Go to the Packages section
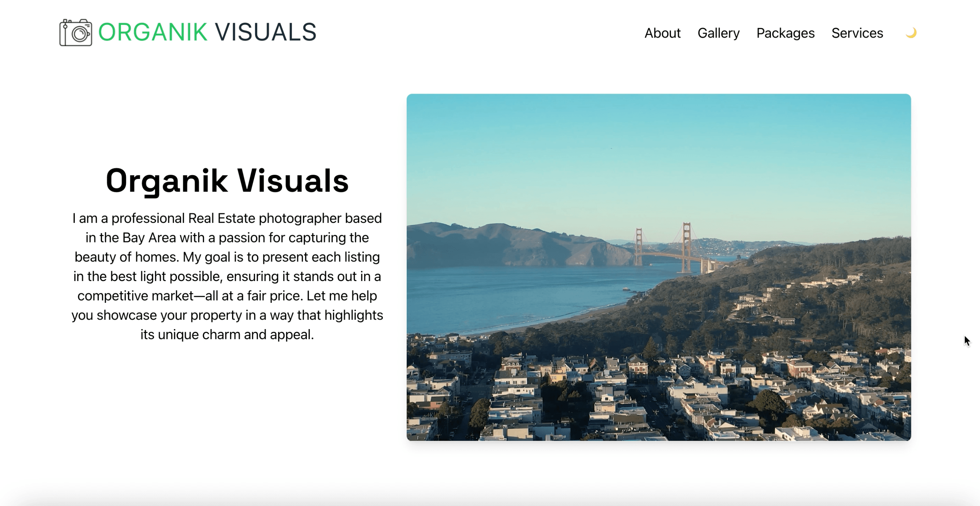The width and height of the screenshot is (980, 506). click(x=785, y=33)
